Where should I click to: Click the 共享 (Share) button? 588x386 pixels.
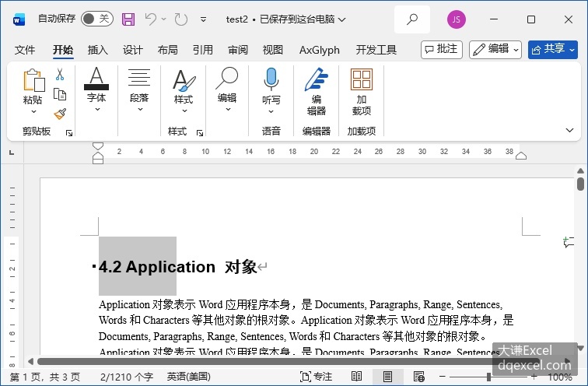coord(553,50)
